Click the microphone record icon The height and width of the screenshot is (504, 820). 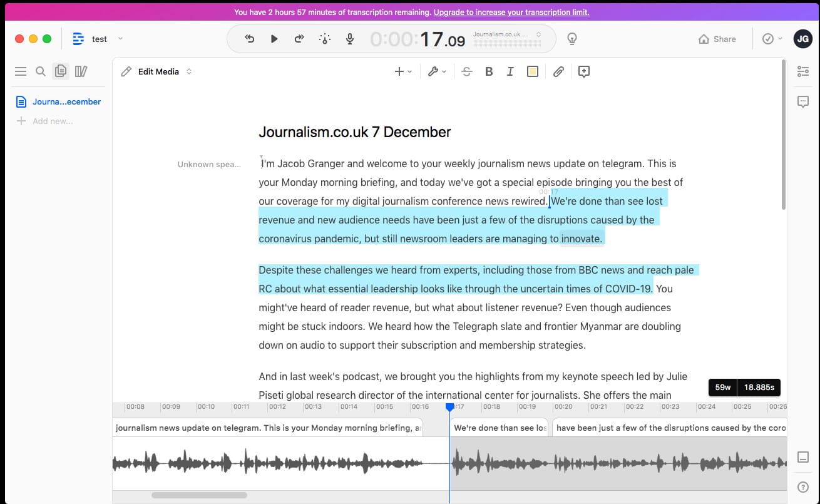coord(350,39)
